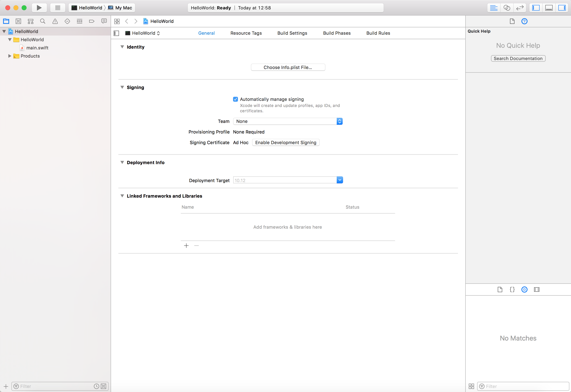Switch to Assistant editor
The width and height of the screenshot is (571, 392).
click(507, 8)
